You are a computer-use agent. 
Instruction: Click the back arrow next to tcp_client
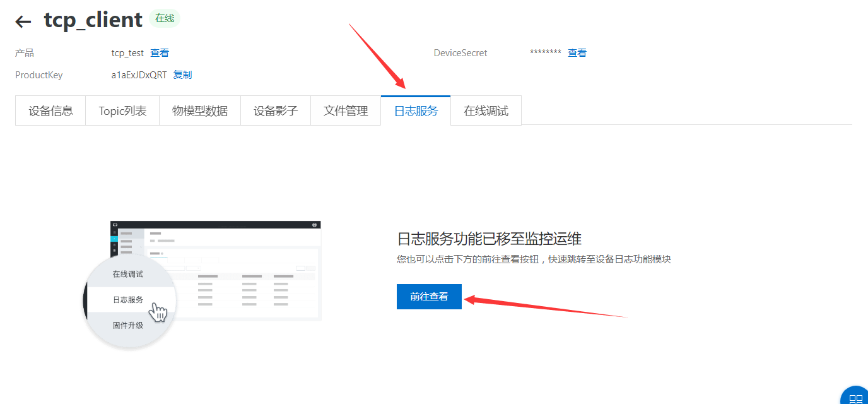(x=23, y=21)
